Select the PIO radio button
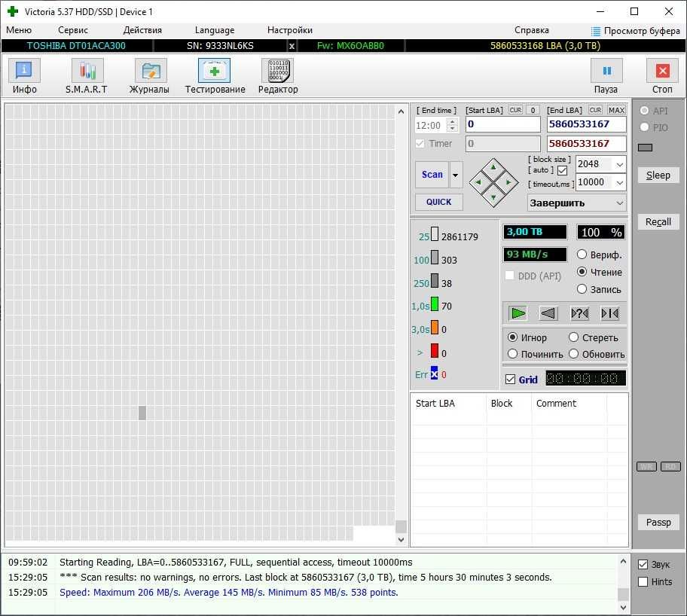The height and width of the screenshot is (616, 687). coord(644,127)
